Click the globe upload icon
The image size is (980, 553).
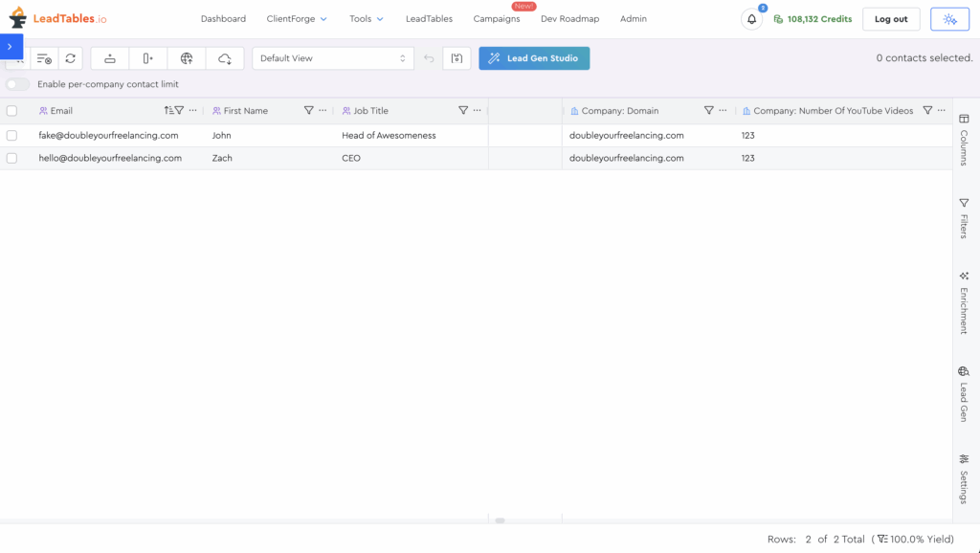tap(187, 58)
